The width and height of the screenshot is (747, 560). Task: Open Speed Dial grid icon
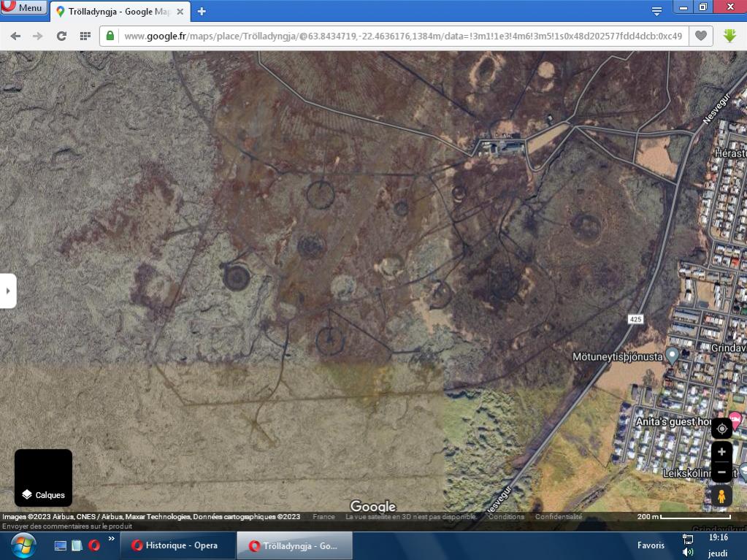[x=85, y=36]
